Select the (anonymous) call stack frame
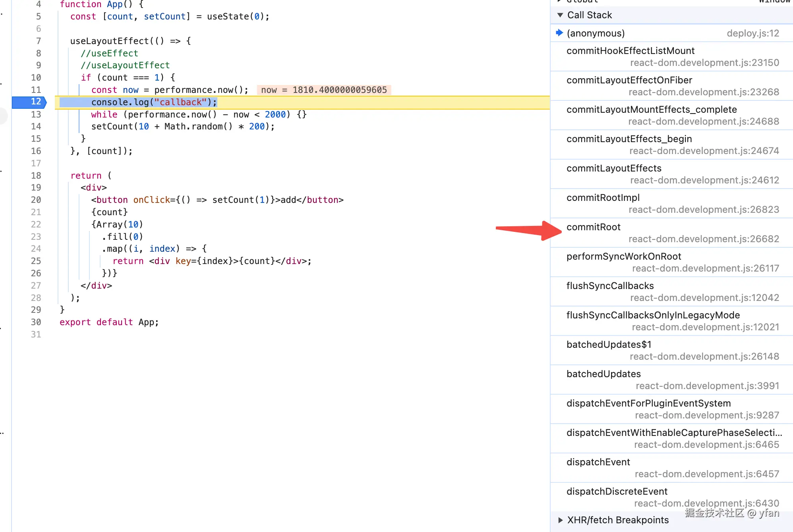 (596, 33)
